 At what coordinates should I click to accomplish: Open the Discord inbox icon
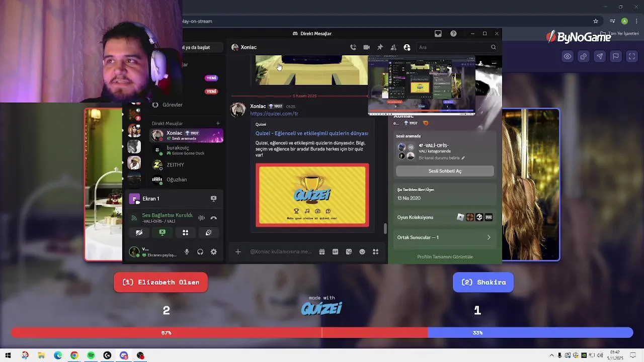tap(438, 34)
